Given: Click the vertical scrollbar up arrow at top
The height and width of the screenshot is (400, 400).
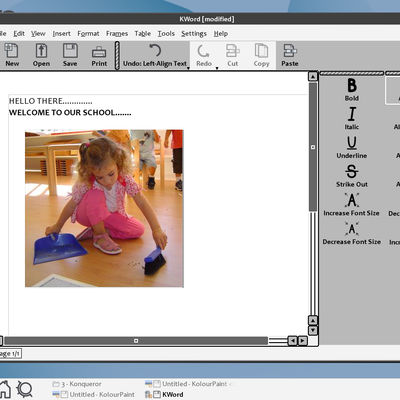Looking at the screenshot, I should (313, 77).
